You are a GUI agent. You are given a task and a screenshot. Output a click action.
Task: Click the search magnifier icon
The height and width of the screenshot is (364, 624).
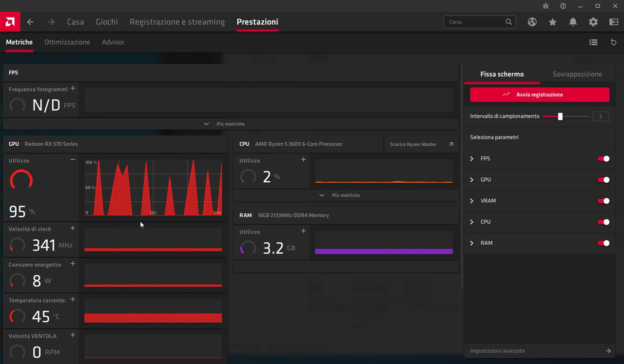coord(509,22)
